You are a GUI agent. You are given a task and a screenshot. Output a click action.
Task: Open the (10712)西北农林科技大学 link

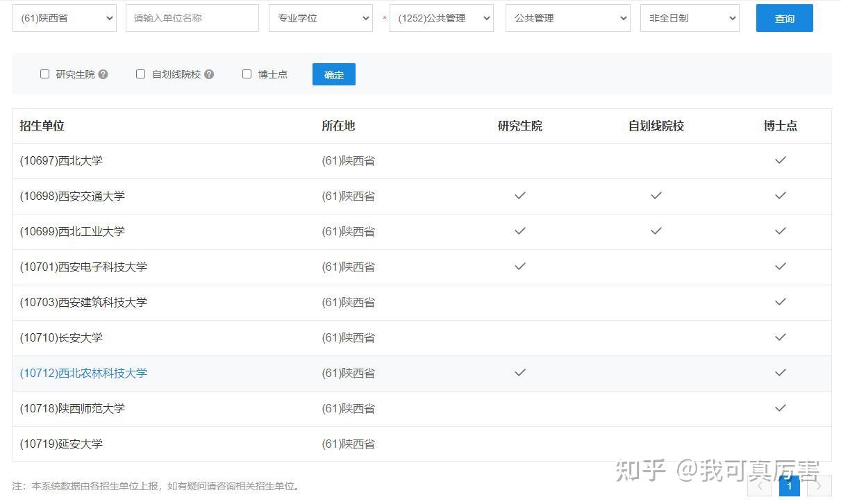[x=83, y=373]
